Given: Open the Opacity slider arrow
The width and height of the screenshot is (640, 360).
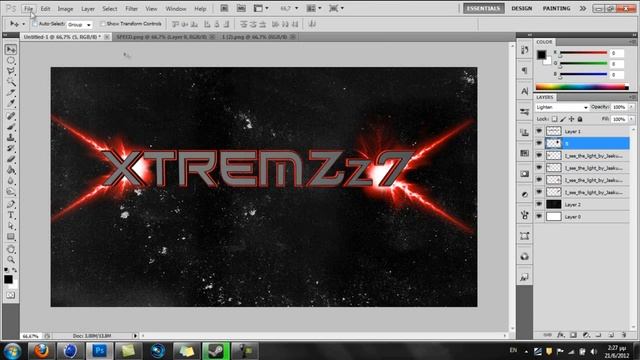Looking at the screenshot, I should click(x=631, y=107).
